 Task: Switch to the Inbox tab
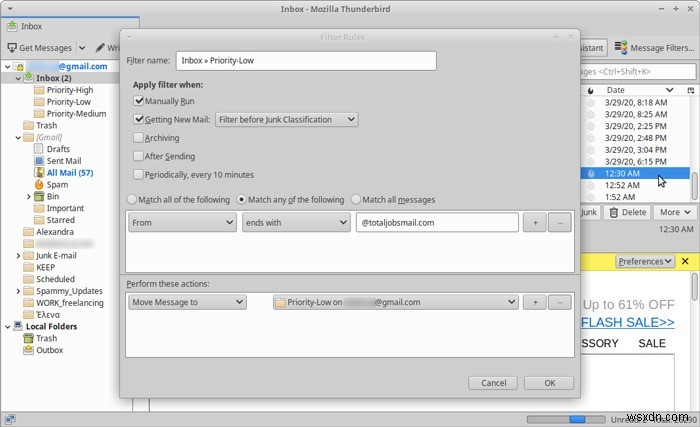pyautogui.click(x=71, y=26)
